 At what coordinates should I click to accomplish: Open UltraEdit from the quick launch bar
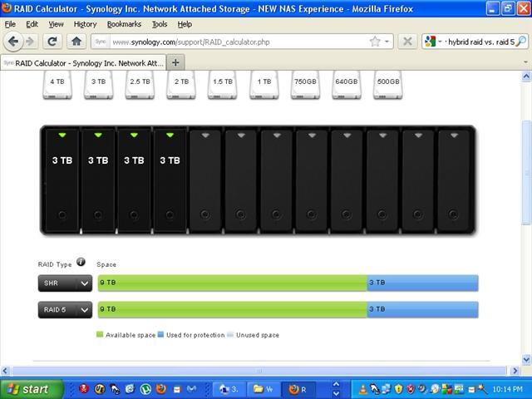[100, 388]
